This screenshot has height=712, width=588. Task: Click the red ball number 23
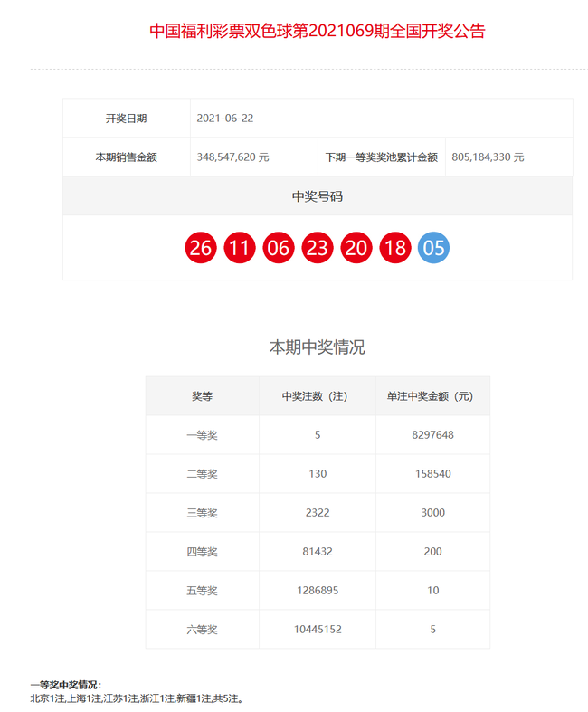click(x=318, y=248)
